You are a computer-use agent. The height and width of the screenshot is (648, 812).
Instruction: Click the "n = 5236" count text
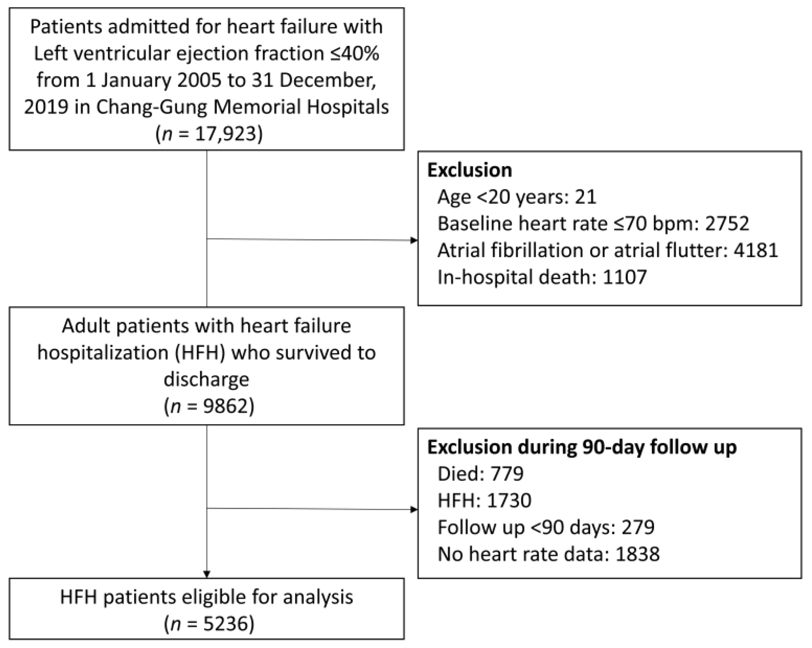pyautogui.click(x=209, y=624)
